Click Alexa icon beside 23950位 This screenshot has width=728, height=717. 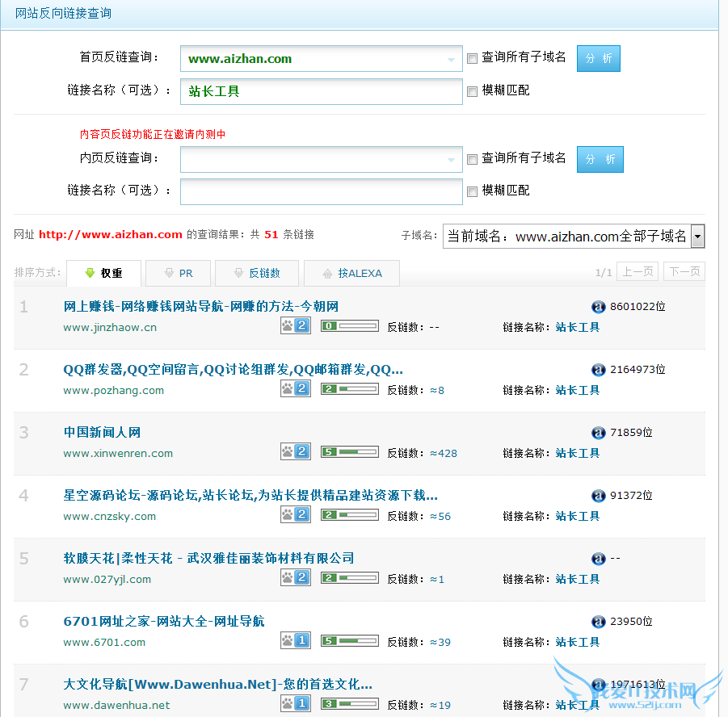click(x=599, y=622)
